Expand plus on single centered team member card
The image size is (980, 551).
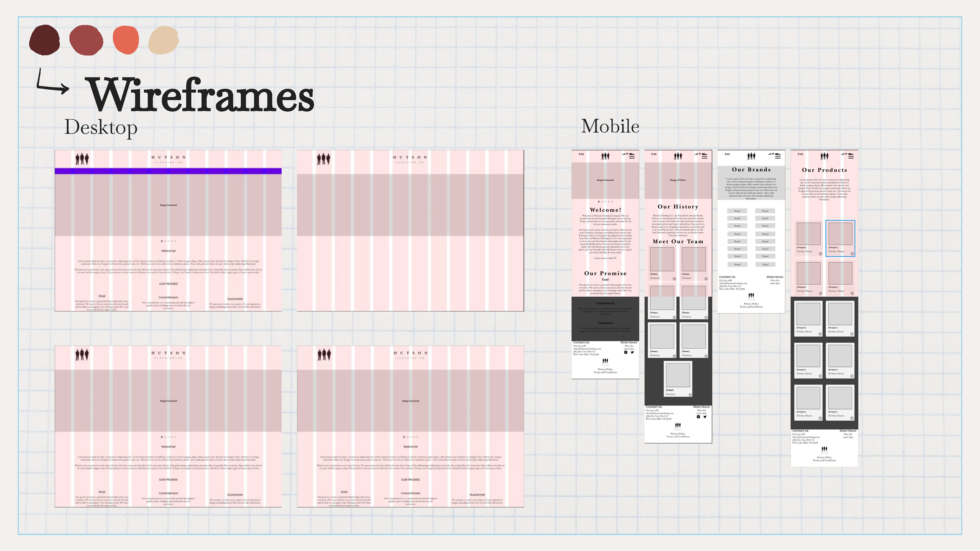(690, 395)
